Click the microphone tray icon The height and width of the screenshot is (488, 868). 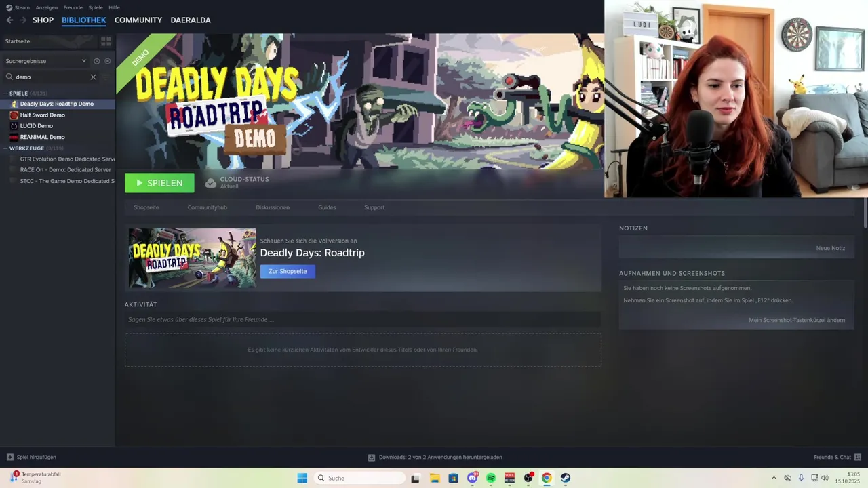point(801,478)
